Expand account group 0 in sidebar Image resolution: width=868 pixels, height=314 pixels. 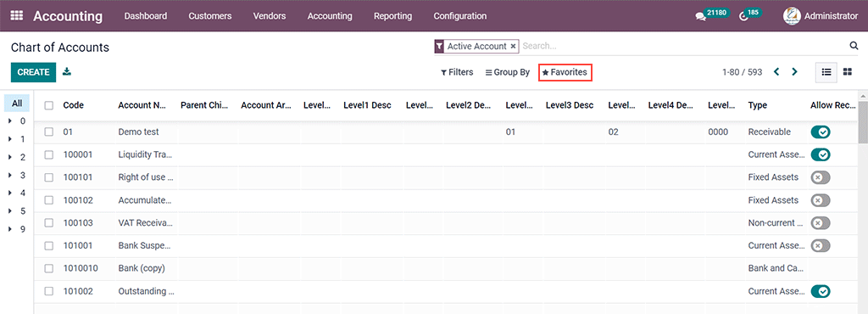(10, 121)
